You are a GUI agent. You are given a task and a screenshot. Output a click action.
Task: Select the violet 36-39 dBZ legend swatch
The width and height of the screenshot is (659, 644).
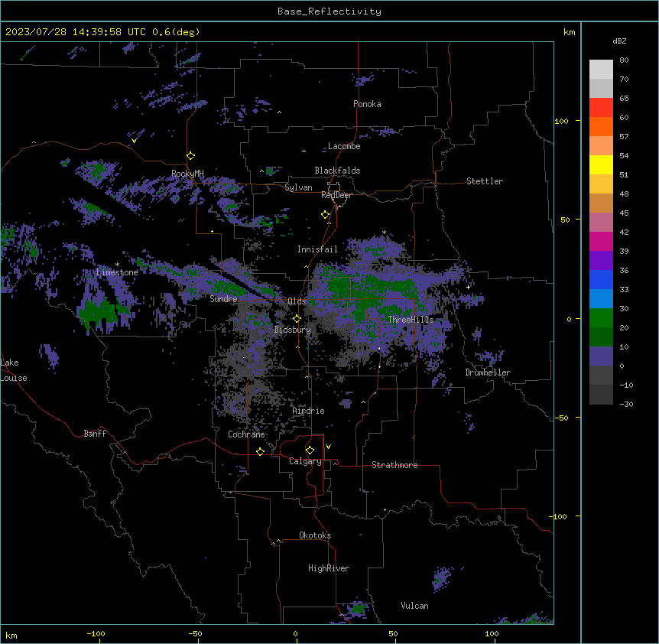click(601, 261)
